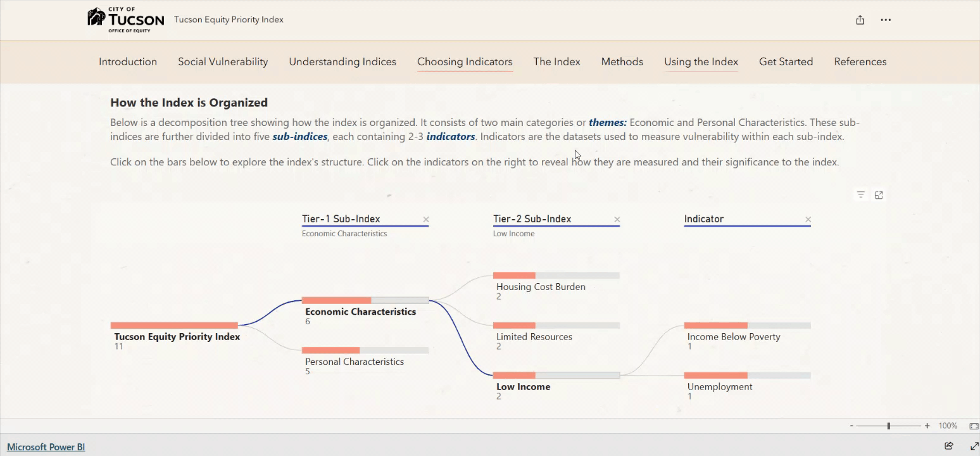Switch to the Social Vulnerability tab

point(223,61)
